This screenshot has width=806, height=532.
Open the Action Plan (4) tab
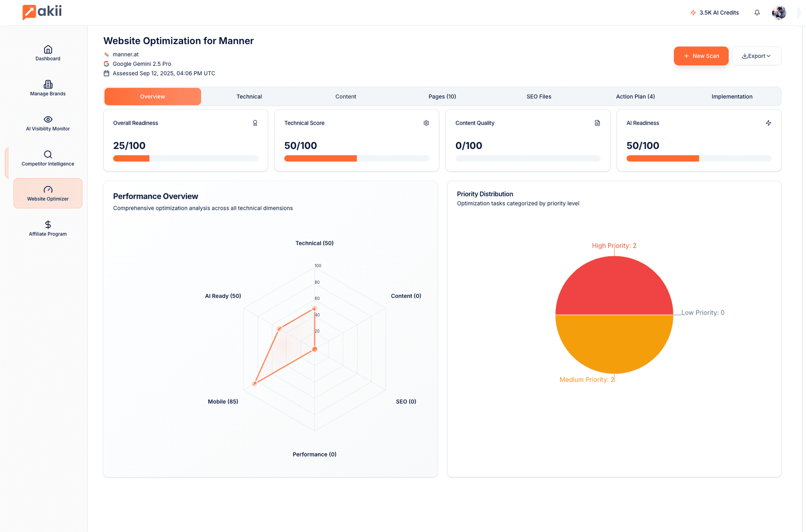point(635,96)
